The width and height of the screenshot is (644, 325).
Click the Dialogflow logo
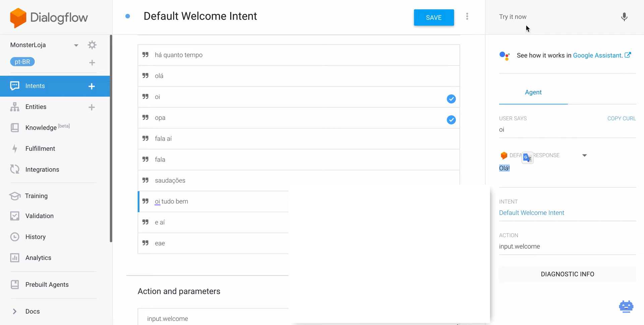point(49,17)
